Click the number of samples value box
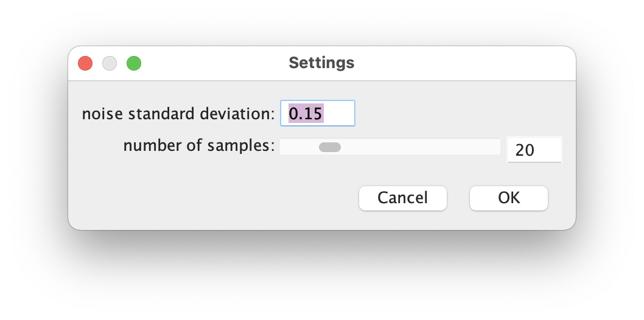This screenshot has height=320, width=644. tap(534, 150)
